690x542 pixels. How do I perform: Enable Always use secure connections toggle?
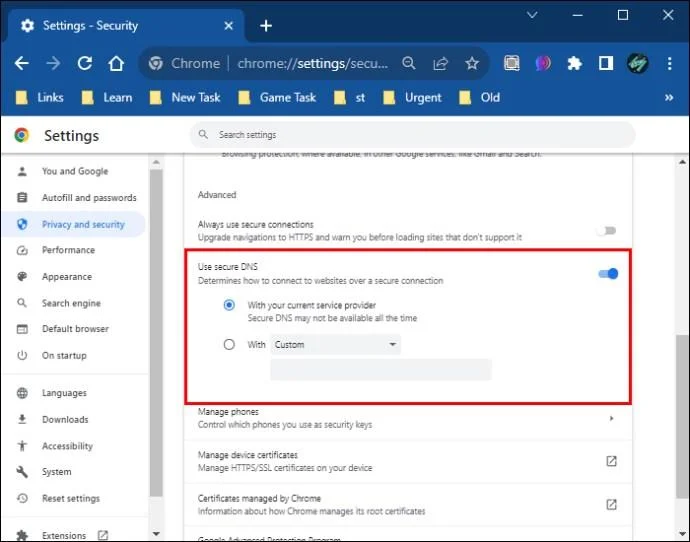coord(607,231)
